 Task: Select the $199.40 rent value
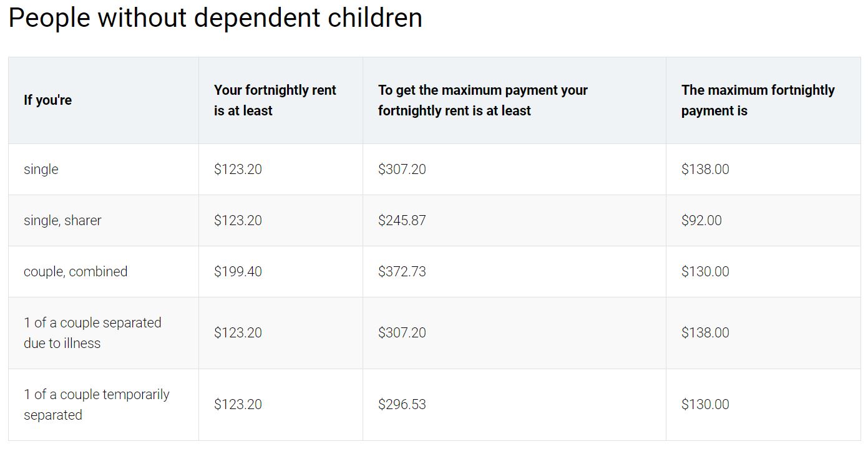(x=238, y=271)
